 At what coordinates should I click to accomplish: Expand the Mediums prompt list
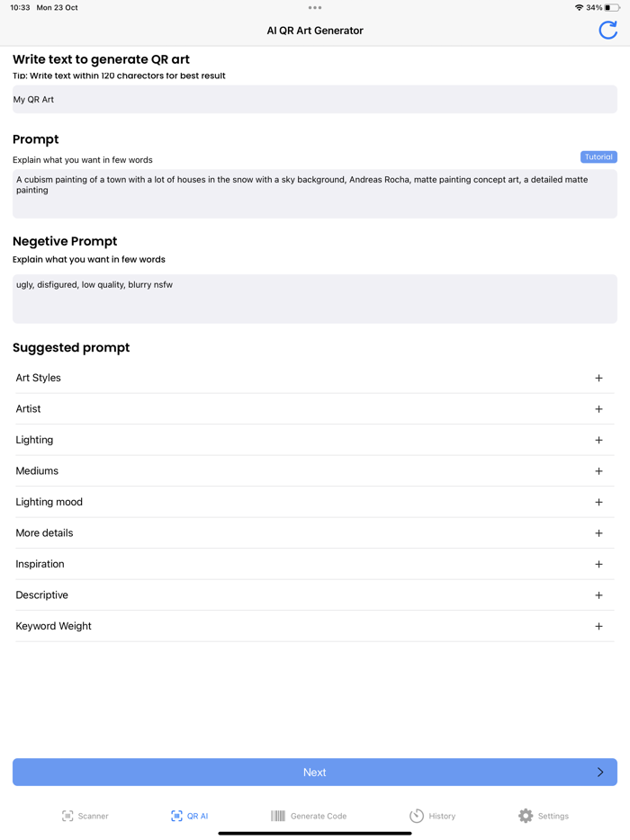click(598, 471)
